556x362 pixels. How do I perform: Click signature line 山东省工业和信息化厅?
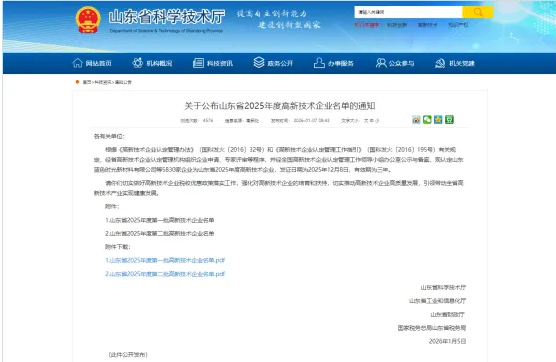pyautogui.click(x=438, y=301)
